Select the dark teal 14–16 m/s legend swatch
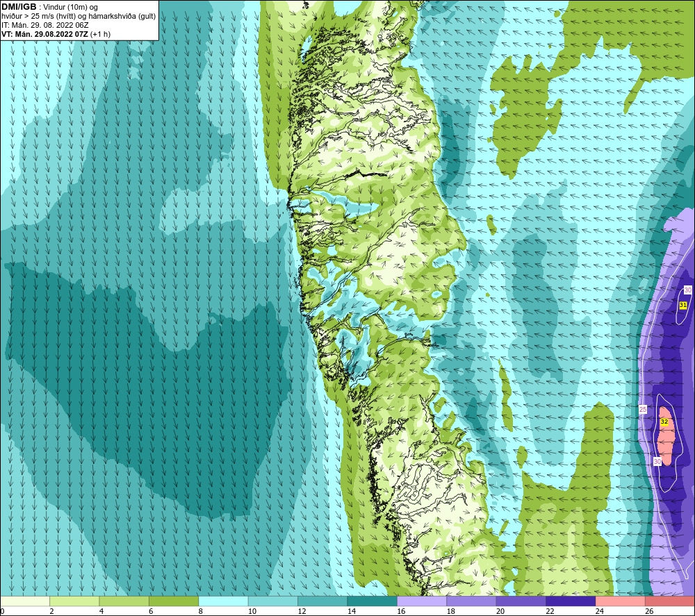This screenshot has width=695, height=616. click(373, 601)
